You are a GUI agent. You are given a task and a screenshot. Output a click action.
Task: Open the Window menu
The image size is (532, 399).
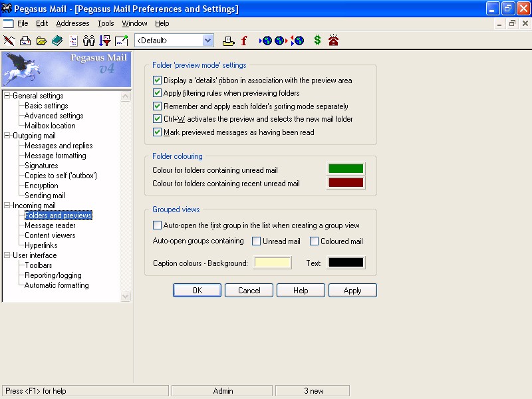[x=134, y=23]
